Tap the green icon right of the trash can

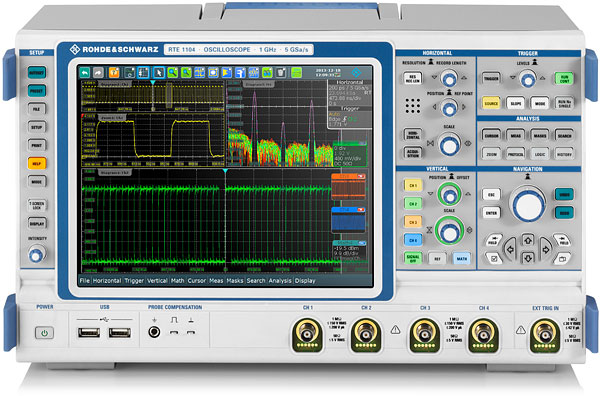[x=297, y=72]
